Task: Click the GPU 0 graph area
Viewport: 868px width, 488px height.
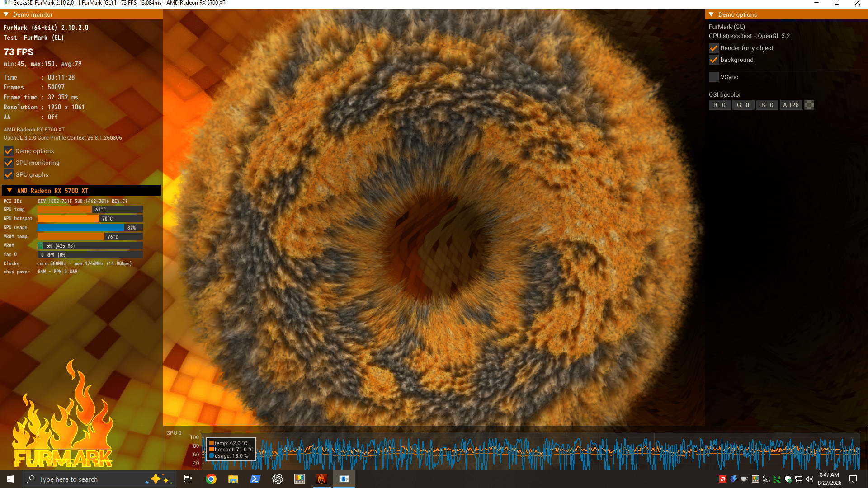Action: click(531, 451)
